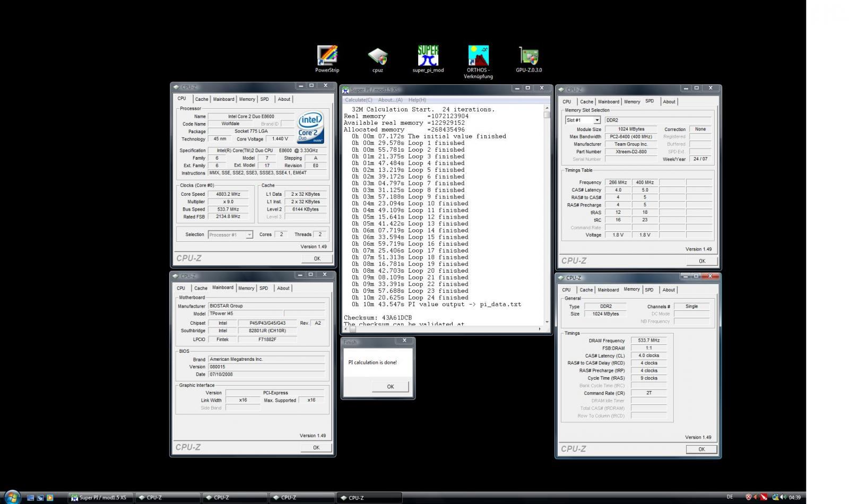Expand the Slot #1 memory slot dropdown
This screenshot has height=504, width=849.
(596, 120)
